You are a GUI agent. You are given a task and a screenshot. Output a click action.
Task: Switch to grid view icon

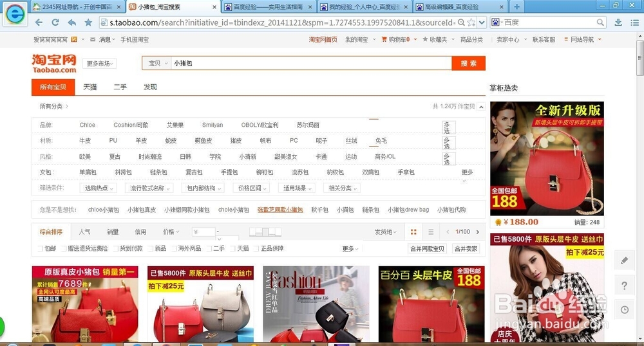tap(413, 232)
